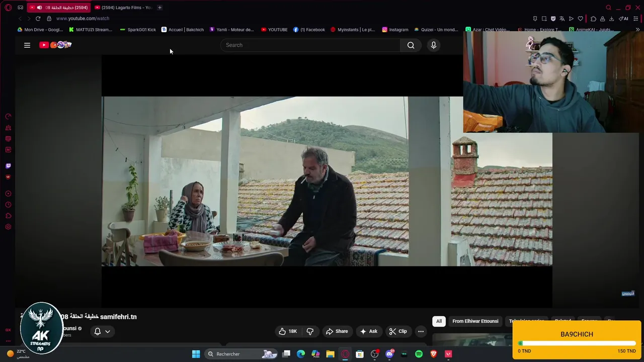Image resolution: width=644 pixels, height=362 pixels.
Task: Start voice search with the microphone icon
Action: pyautogui.click(x=434, y=45)
